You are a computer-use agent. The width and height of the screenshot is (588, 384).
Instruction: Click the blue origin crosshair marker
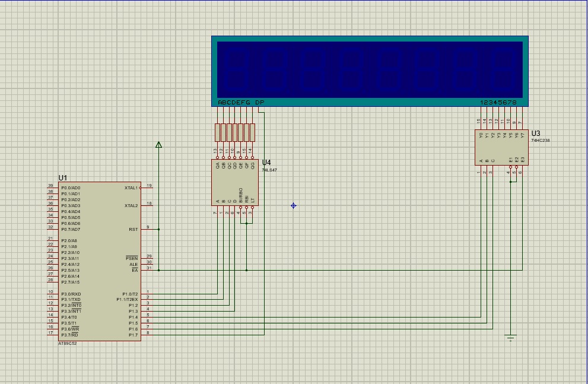294,205
